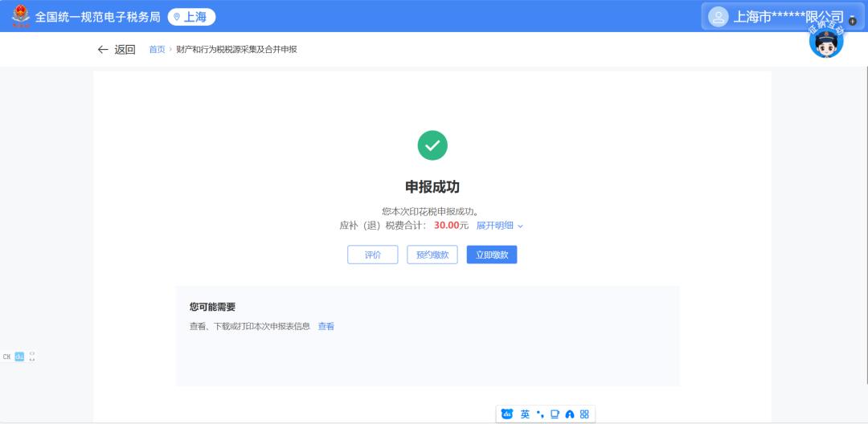Image resolution: width=868 pixels, height=424 pixels.
Task: Open the 查看 declaration form link
Action: tap(326, 327)
